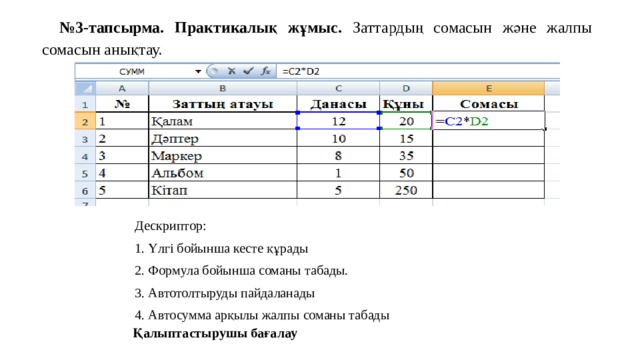Click cell D4 containing 35
640x360 pixels.
(406, 156)
